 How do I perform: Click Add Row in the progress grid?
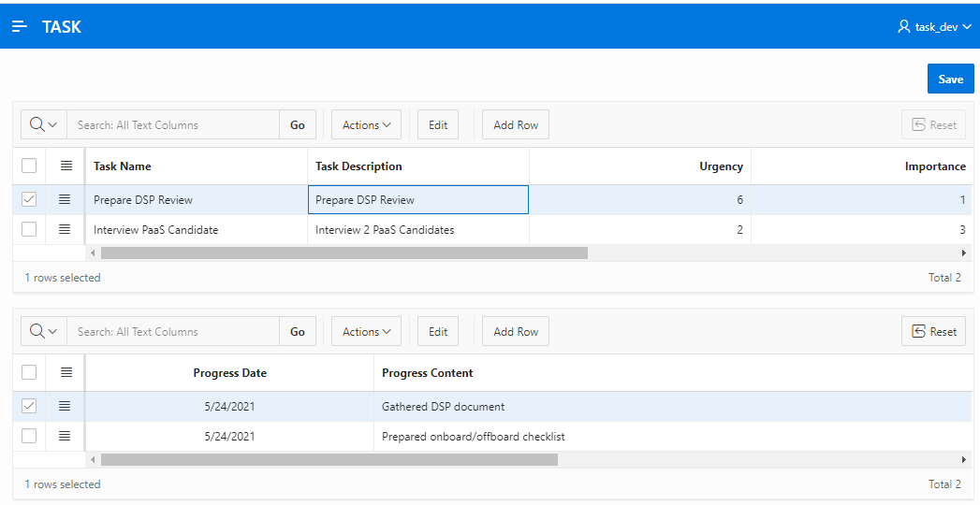(x=515, y=331)
